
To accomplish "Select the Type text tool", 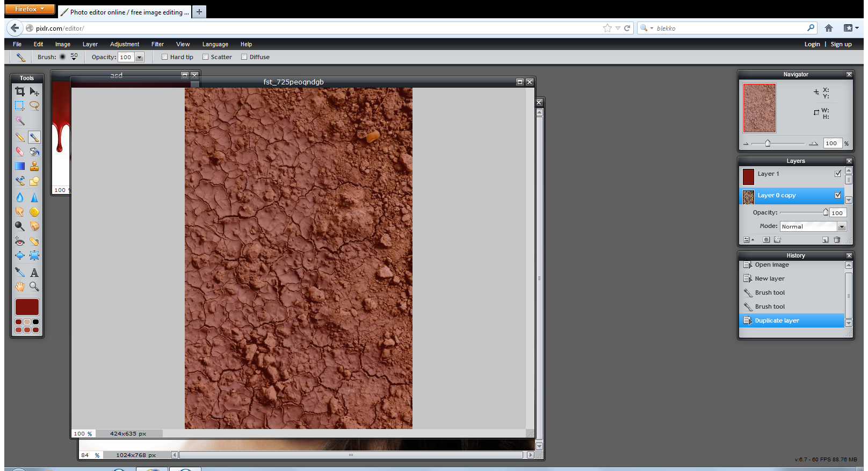I will tap(34, 272).
